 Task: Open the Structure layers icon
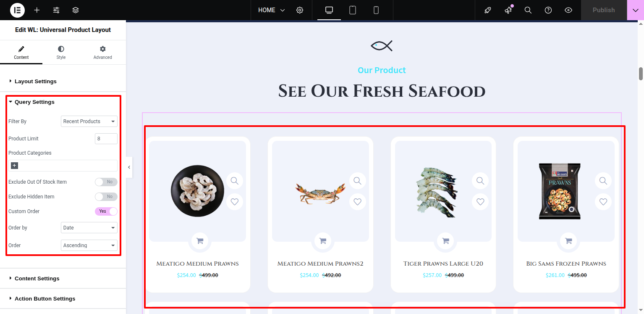(x=76, y=10)
